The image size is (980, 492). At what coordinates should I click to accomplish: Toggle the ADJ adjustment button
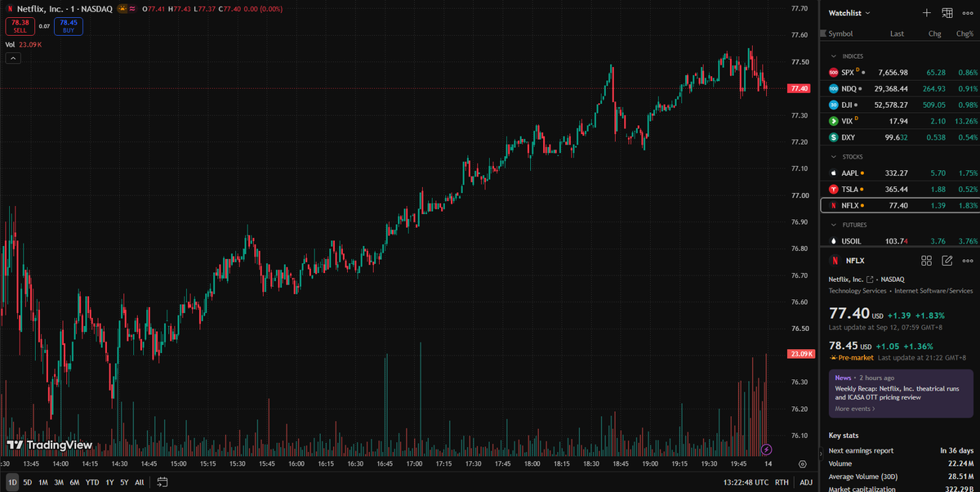click(x=806, y=482)
